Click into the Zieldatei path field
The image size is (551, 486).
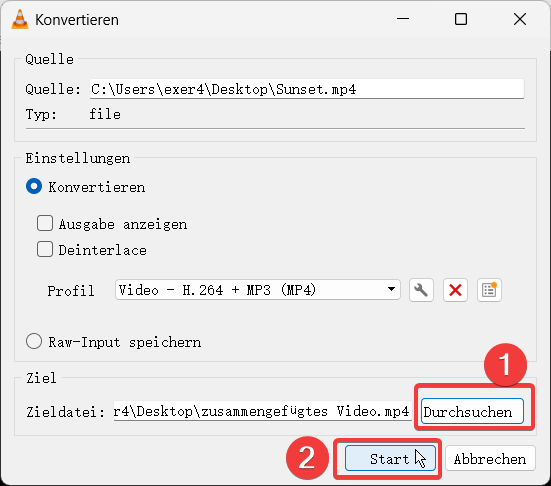tap(262, 411)
